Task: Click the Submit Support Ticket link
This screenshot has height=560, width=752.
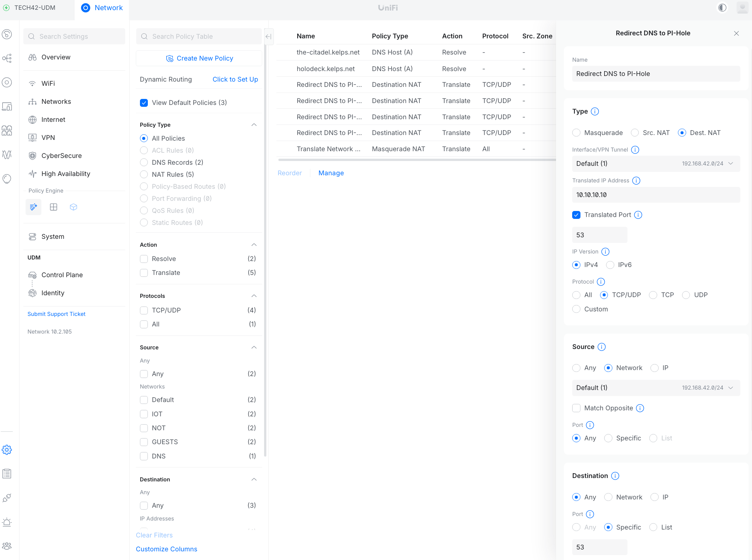Action: coord(56,314)
